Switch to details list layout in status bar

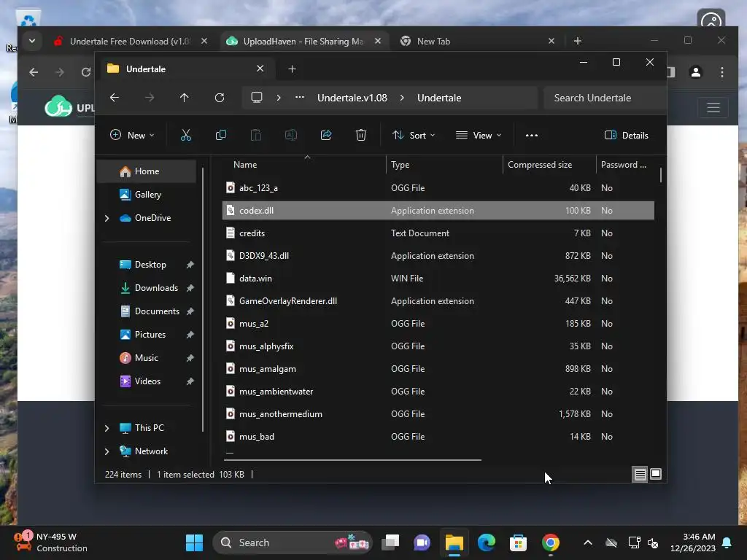(x=640, y=474)
